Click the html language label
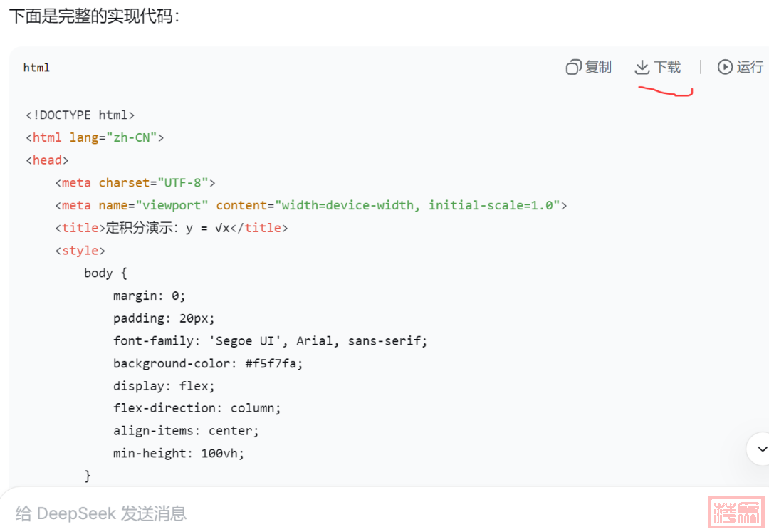The width and height of the screenshot is (769, 532). click(x=36, y=68)
